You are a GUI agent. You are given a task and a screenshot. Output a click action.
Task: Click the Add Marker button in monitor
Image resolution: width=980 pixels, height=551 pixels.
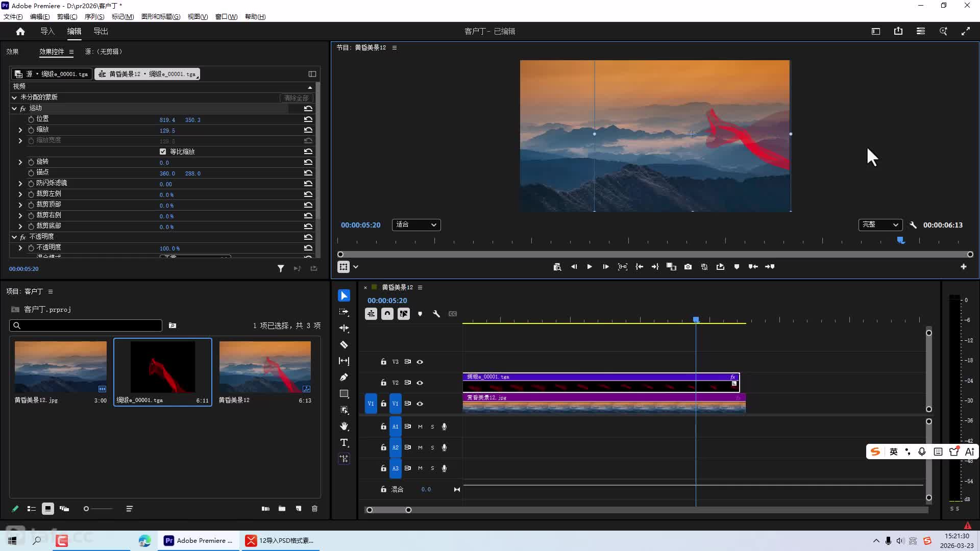(737, 267)
